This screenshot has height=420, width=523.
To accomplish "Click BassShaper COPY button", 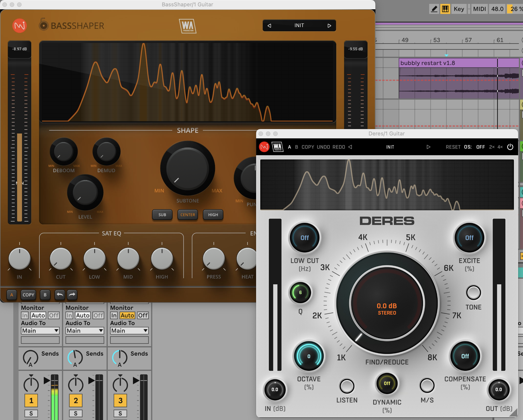I will (x=28, y=295).
